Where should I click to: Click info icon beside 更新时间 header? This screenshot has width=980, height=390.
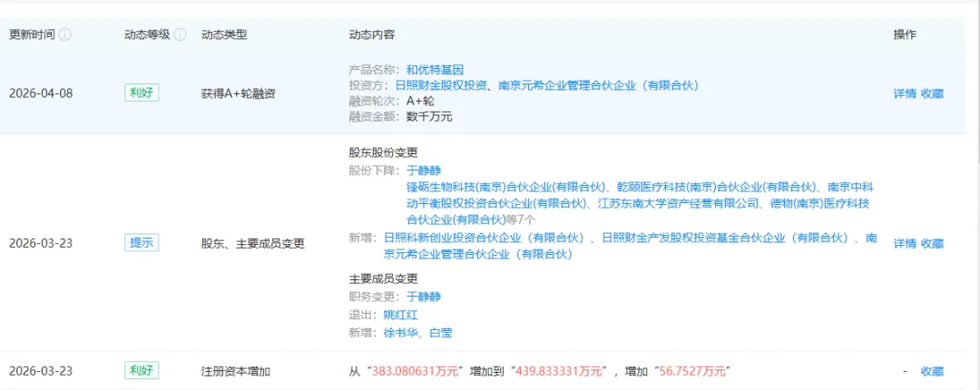click(65, 35)
